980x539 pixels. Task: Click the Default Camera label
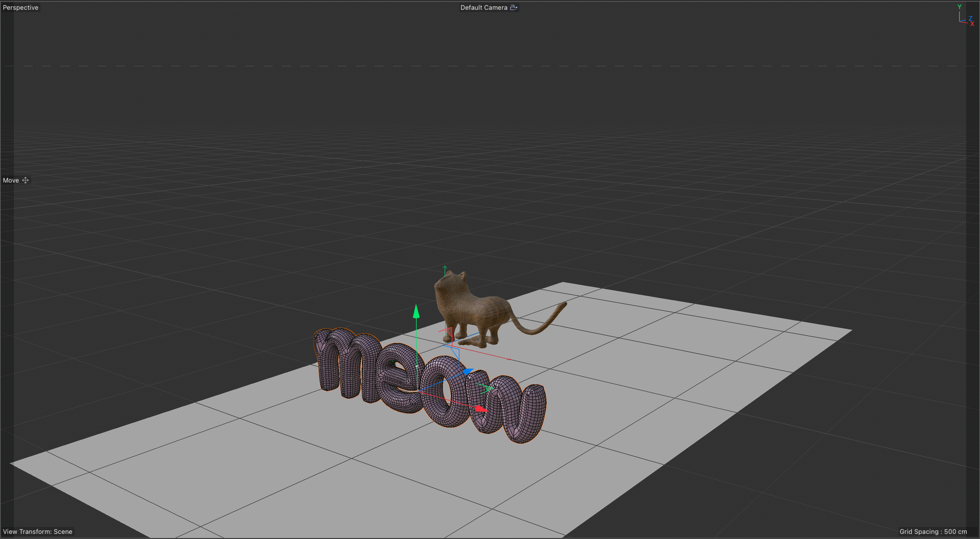483,7
